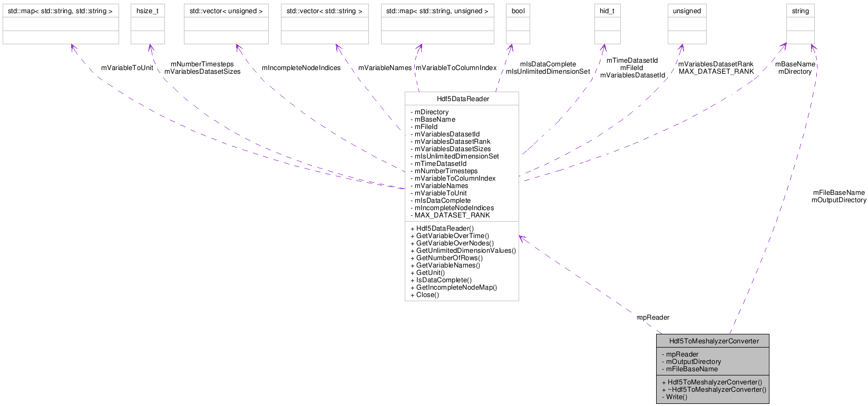Click the - mFileId attribute in Hdf5DataReader

coord(424,127)
